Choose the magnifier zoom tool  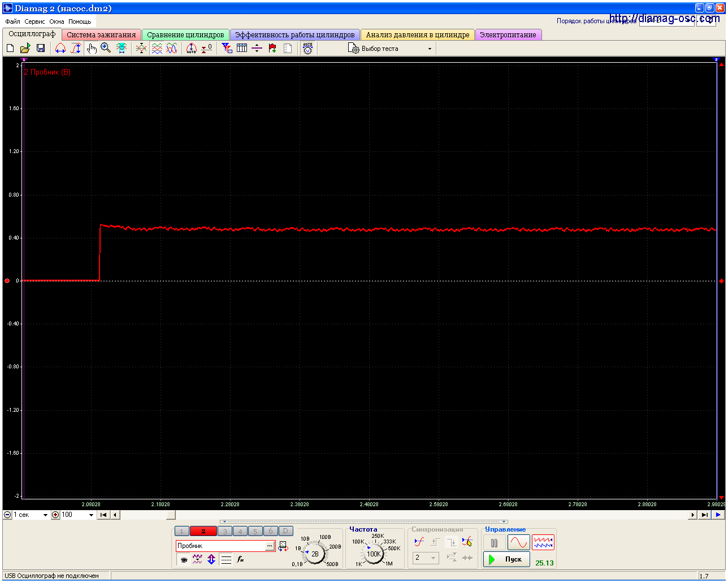click(x=106, y=49)
